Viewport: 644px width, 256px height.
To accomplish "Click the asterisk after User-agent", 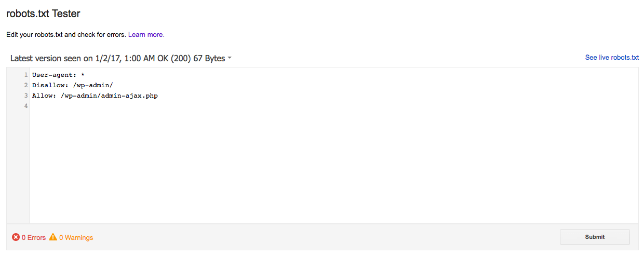I will coord(83,75).
